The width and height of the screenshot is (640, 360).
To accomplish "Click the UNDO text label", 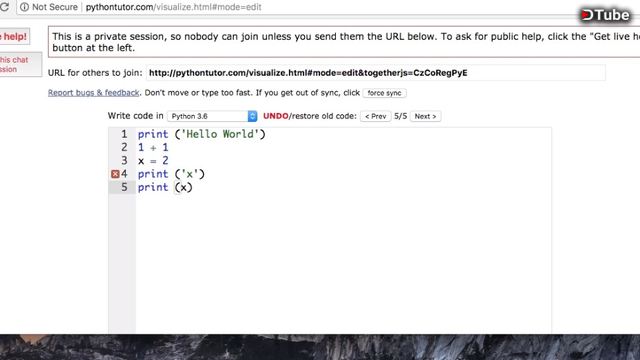I will click(276, 116).
